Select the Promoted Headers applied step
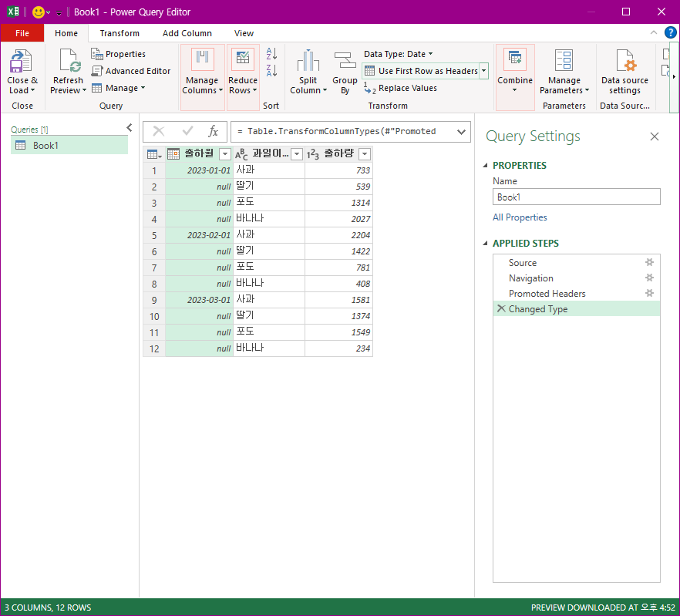The image size is (680, 616). (x=577, y=293)
